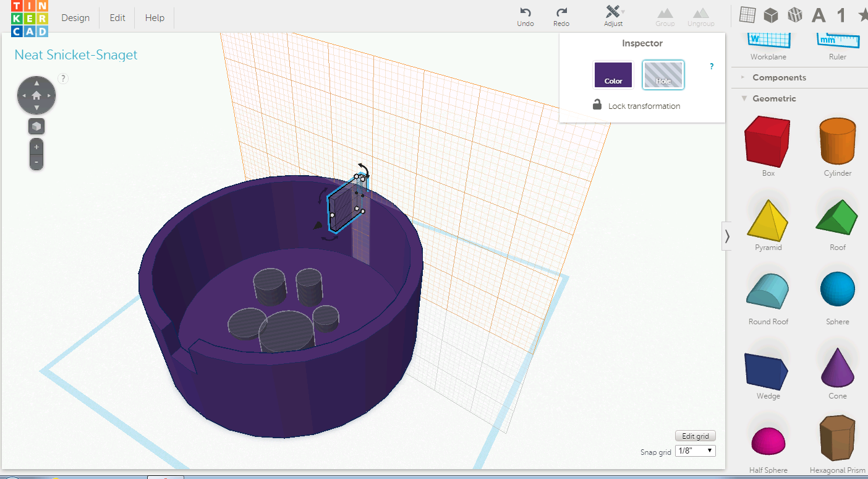Screen dimensions: 868x479
Task: Open the Design menu
Action: [x=75, y=18]
